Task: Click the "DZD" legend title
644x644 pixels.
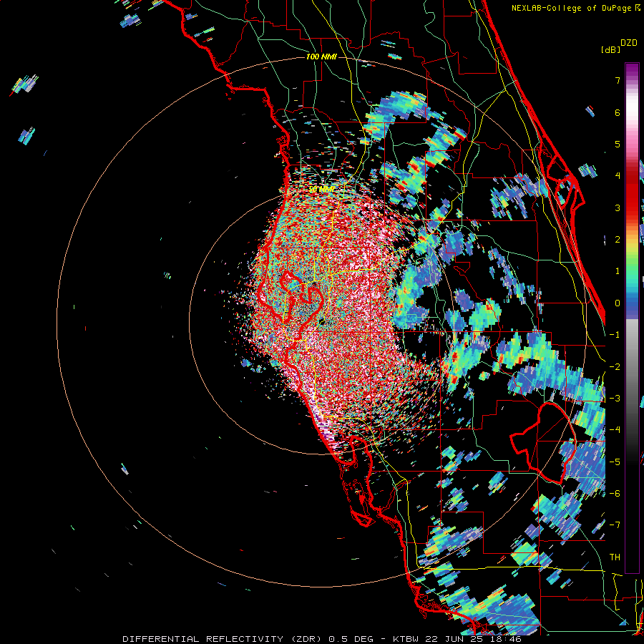Action: (629, 43)
